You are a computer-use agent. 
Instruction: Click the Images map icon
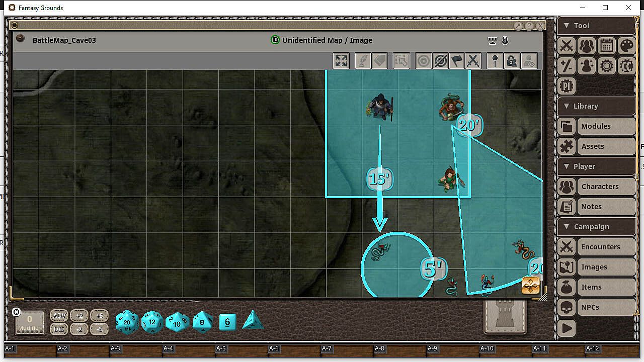coord(567,267)
